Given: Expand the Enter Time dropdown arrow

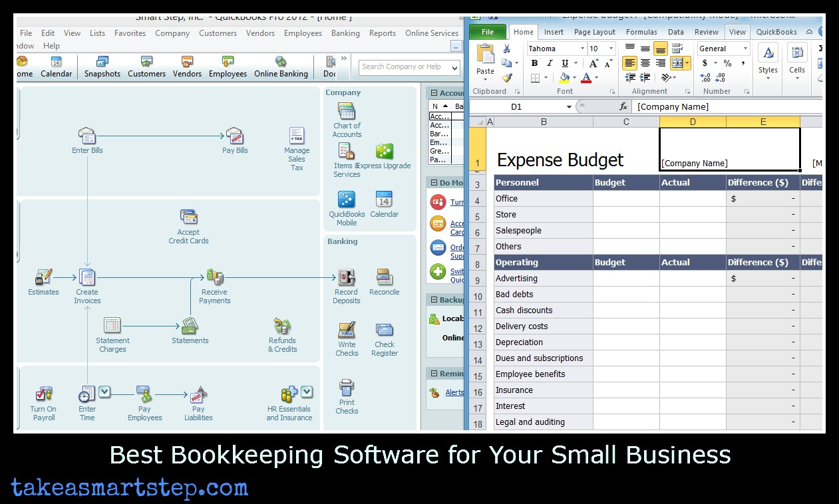Looking at the screenshot, I should pos(104,391).
